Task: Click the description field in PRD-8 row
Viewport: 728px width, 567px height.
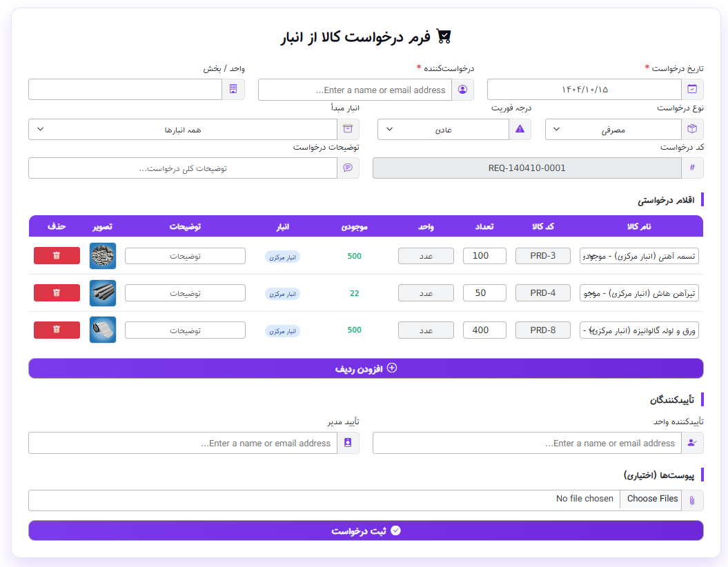Action: tap(185, 330)
